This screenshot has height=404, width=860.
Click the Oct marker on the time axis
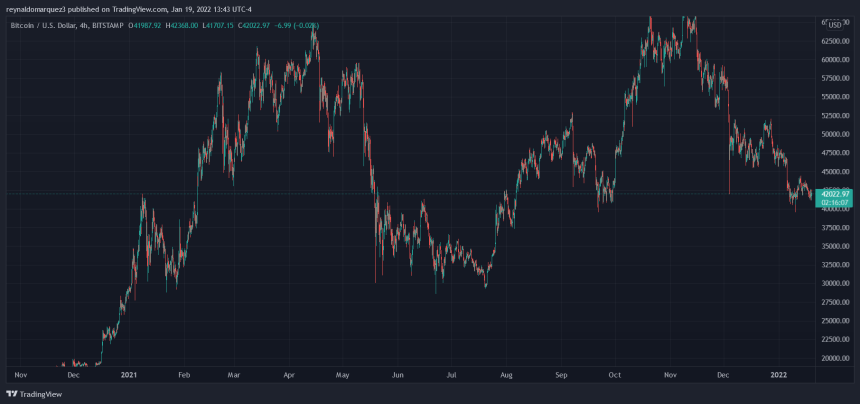click(614, 373)
